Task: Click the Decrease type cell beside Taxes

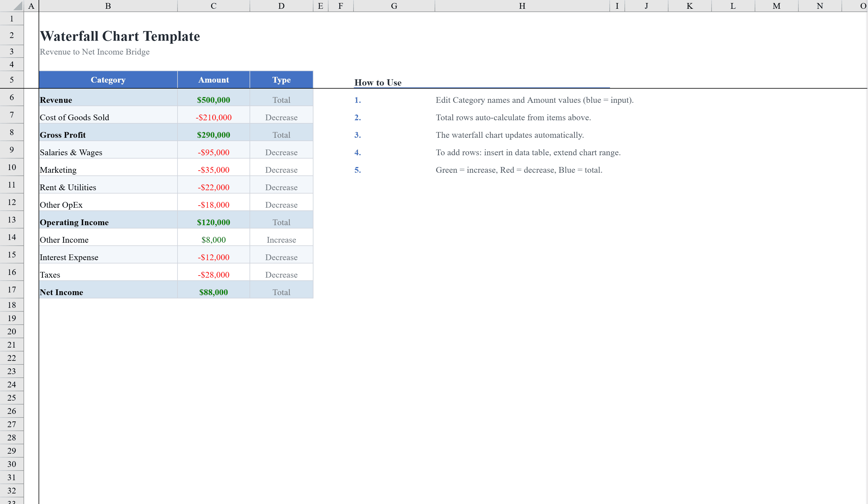Action: pyautogui.click(x=281, y=274)
